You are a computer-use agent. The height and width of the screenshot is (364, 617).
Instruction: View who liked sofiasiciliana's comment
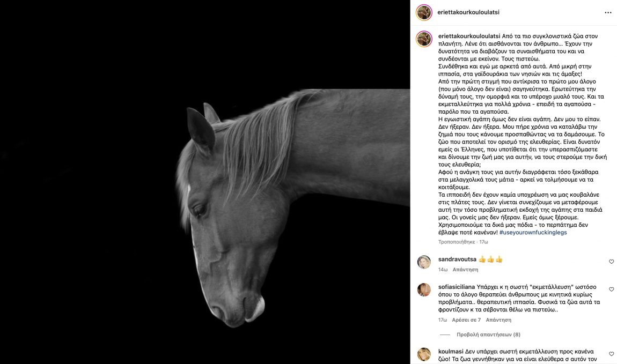click(466, 320)
